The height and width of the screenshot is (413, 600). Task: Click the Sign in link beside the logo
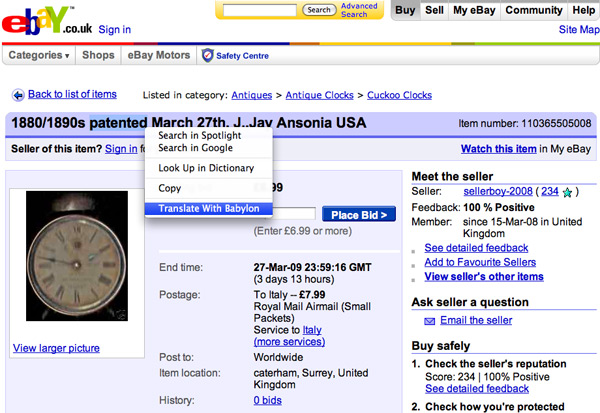[114, 29]
